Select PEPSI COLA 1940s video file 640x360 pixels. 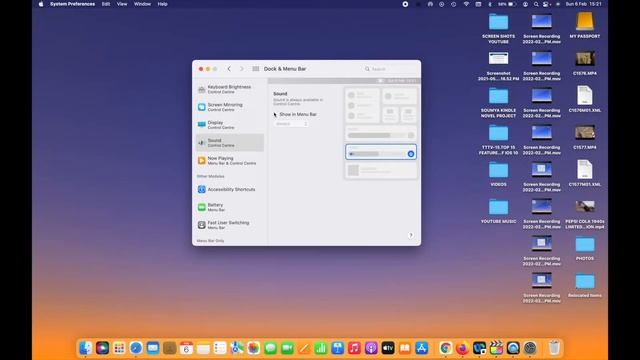pyautogui.click(x=584, y=213)
